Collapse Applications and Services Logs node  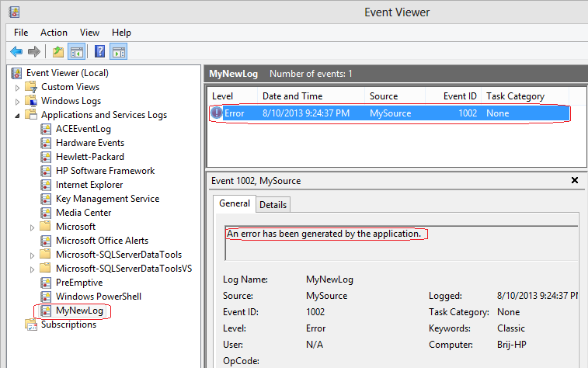click(17, 116)
